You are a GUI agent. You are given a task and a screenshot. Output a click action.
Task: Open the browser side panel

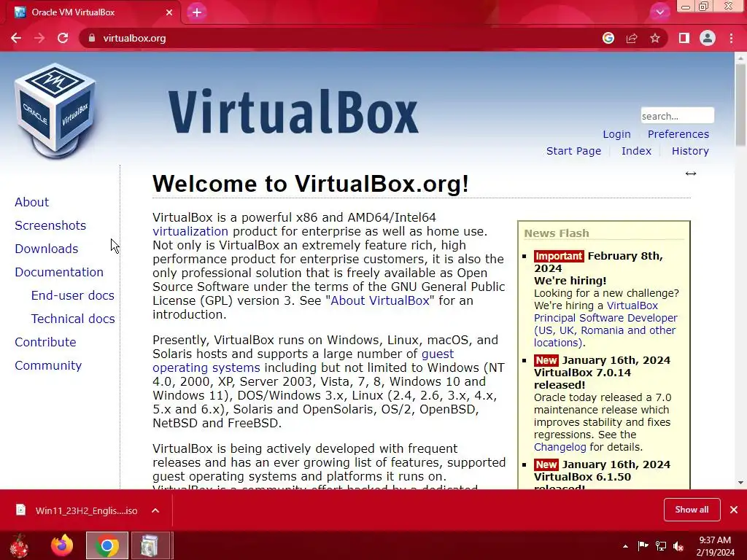point(684,38)
